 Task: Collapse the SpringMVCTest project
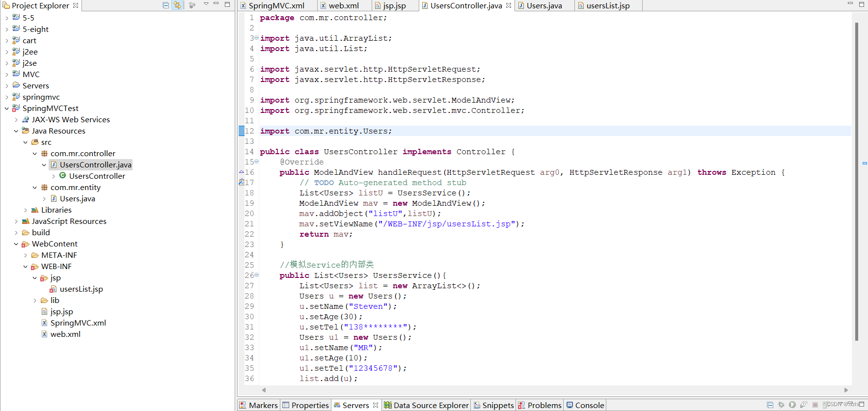(6, 109)
